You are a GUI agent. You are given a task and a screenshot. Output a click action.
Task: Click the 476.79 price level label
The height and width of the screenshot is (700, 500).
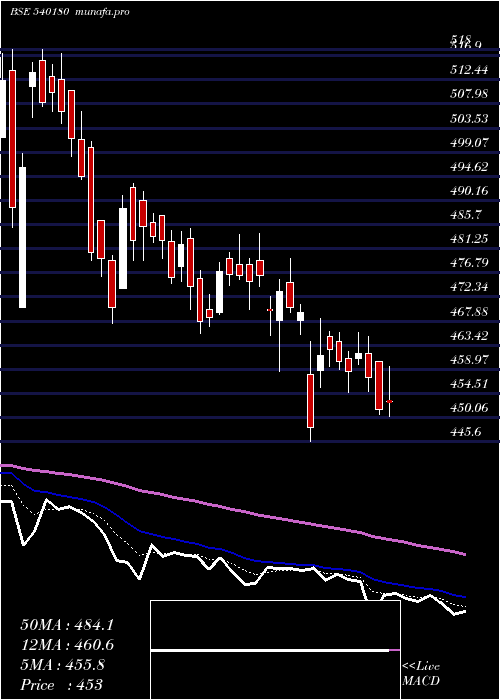469,263
